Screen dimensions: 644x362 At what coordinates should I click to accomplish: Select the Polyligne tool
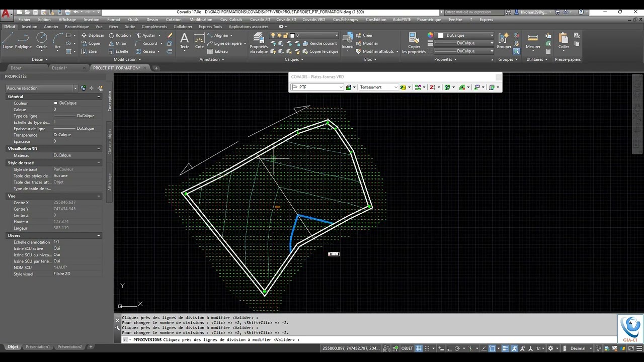[23, 41]
